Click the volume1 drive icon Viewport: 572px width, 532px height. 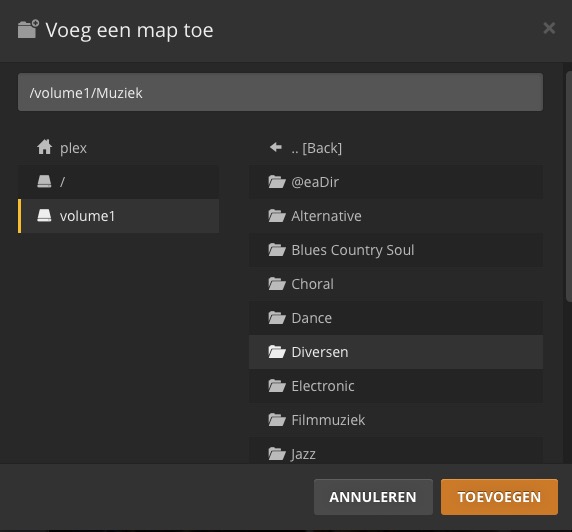pyautogui.click(x=44, y=215)
